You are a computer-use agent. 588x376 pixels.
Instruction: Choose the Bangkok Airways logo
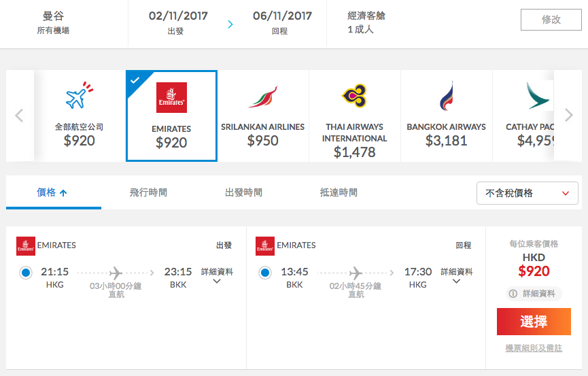[x=446, y=96]
